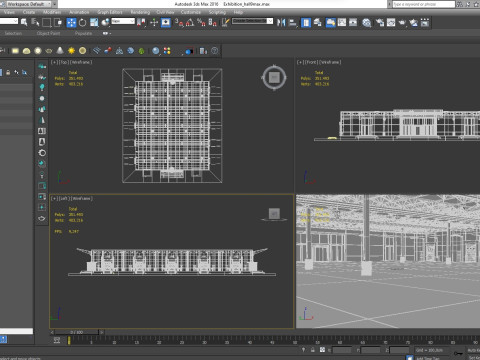Open the Rendering menu
The width and height of the screenshot is (480, 360).
pyautogui.click(x=140, y=12)
